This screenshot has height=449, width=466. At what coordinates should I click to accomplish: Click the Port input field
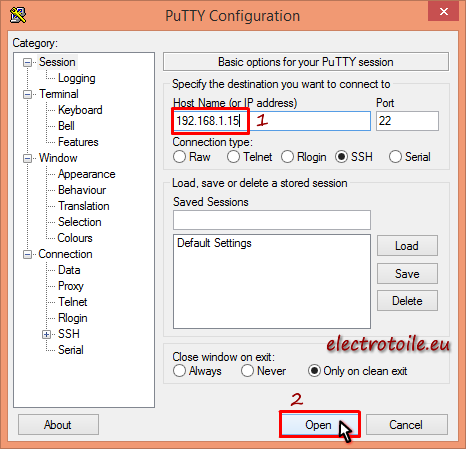click(x=407, y=121)
